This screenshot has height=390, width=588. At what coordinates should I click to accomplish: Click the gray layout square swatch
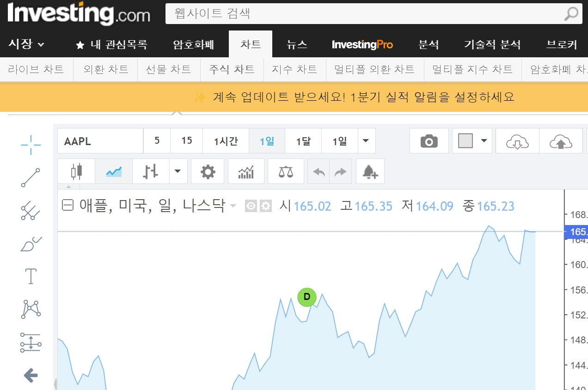pyautogui.click(x=465, y=141)
